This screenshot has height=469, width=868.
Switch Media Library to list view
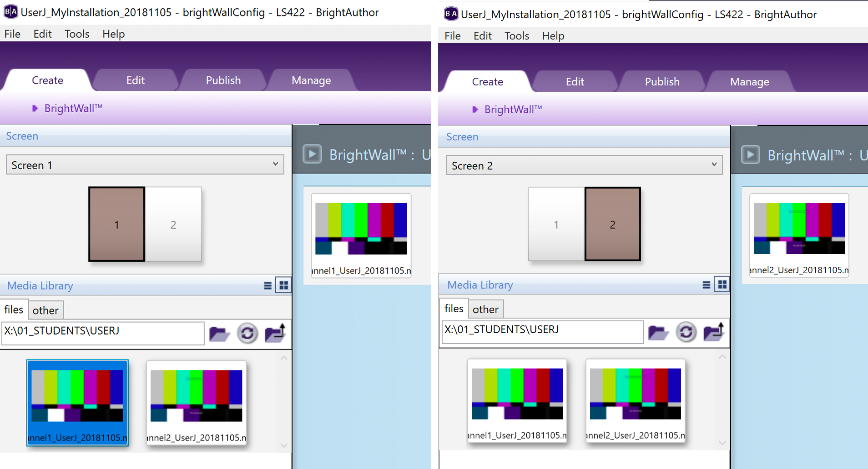click(267, 285)
